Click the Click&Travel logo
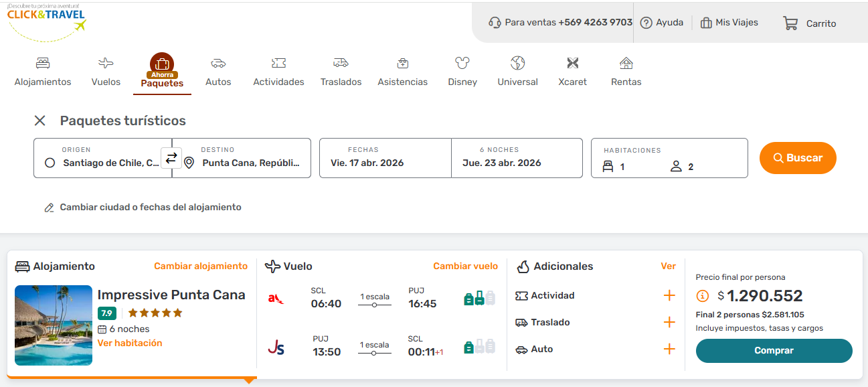 [x=47, y=20]
